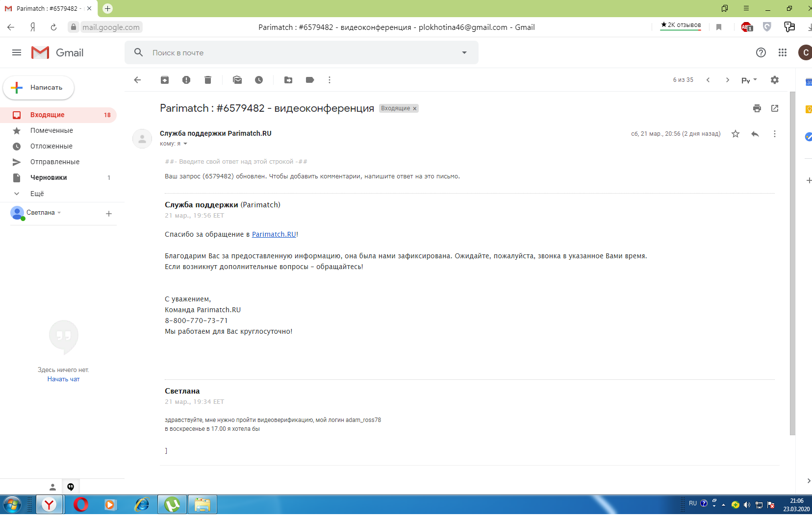Expand the search options dropdown arrow
Screen dimensions: 812x520
tap(464, 52)
